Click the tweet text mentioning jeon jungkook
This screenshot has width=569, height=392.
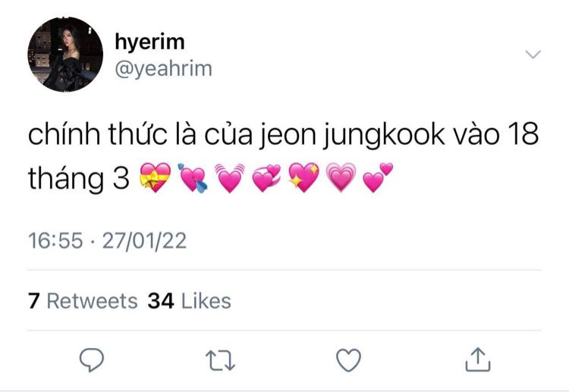point(283,157)
